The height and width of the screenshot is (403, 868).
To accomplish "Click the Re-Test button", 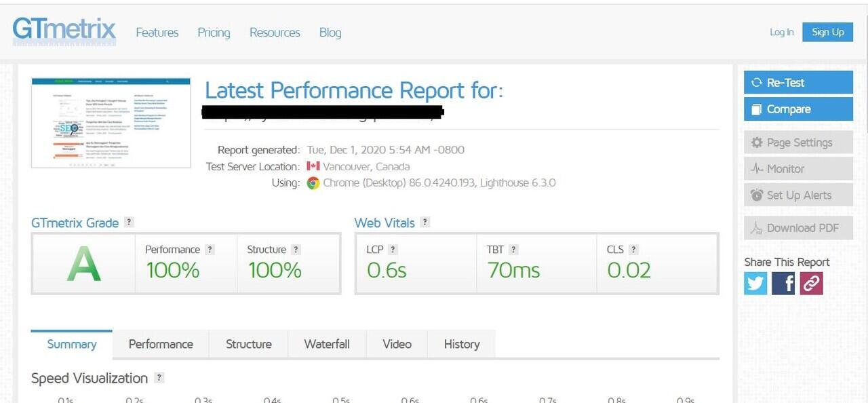I will (798, 83).
